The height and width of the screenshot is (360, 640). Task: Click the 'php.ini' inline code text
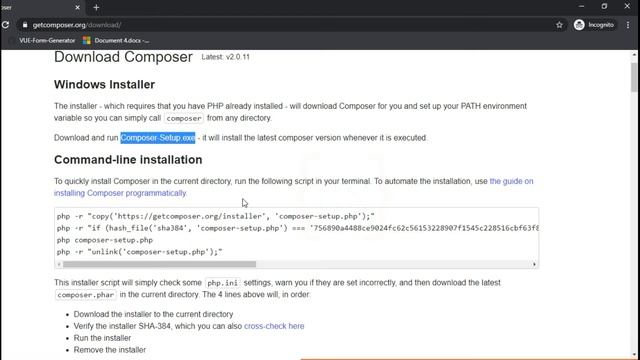222,283
